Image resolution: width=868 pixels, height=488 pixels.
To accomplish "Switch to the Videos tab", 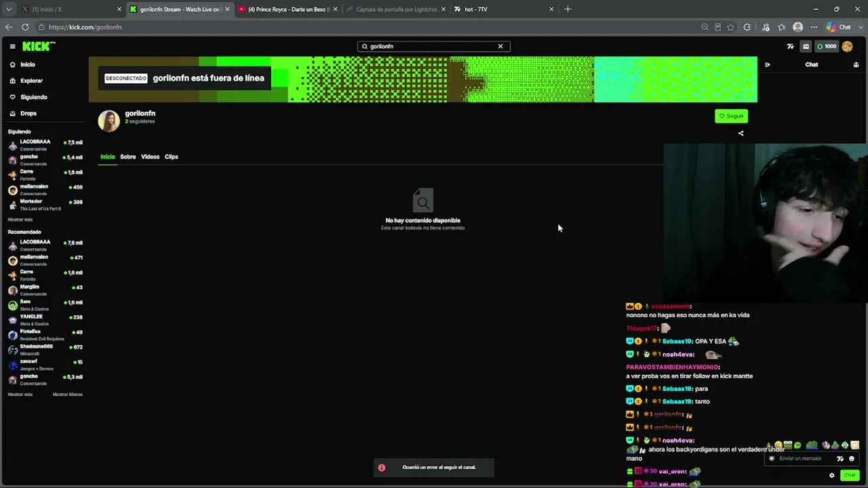I will click(150, 157).
